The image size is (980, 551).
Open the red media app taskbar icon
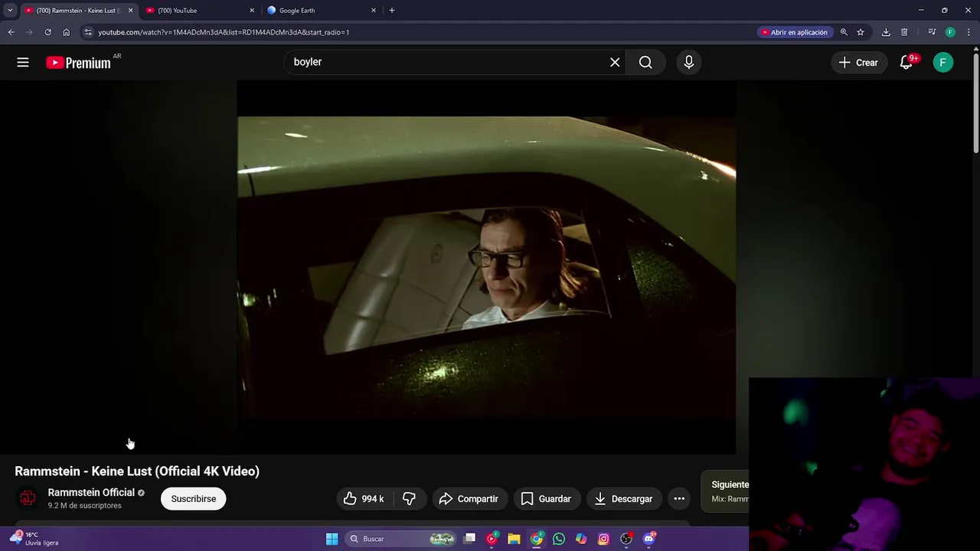492,539
